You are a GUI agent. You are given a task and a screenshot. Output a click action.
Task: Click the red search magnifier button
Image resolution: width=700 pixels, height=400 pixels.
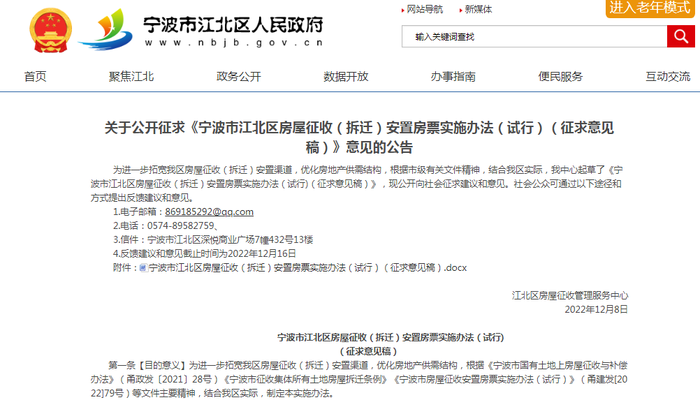pyautogui.click(x=680, y=36)
